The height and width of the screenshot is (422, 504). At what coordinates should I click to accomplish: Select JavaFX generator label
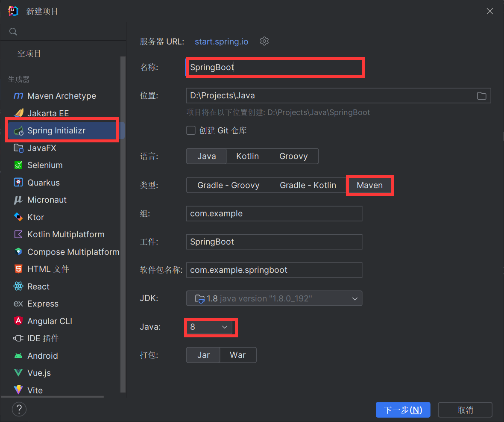(42, 148)
